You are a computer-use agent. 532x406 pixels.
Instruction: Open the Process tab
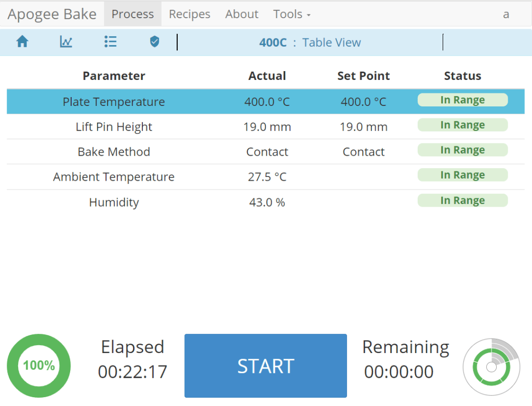pos(132,14)
